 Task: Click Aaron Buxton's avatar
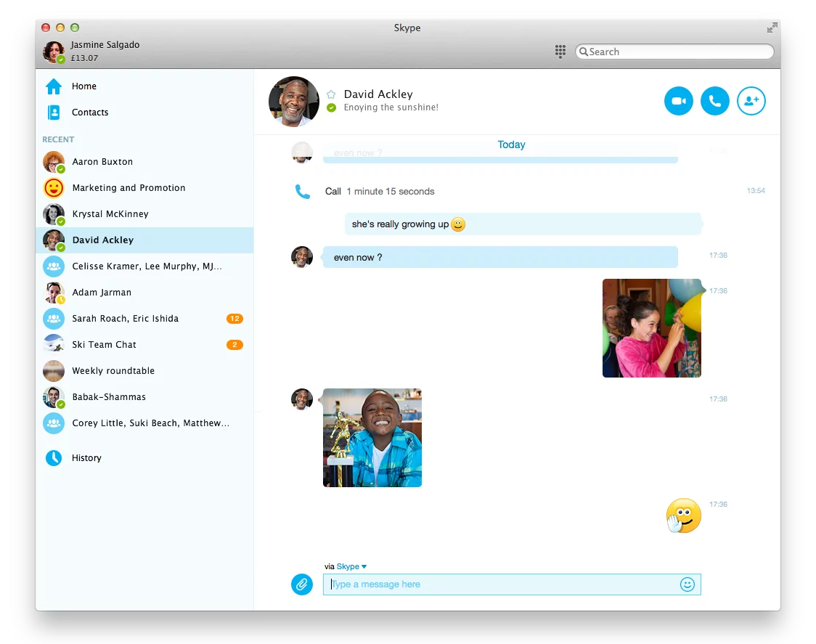point(54,162)
